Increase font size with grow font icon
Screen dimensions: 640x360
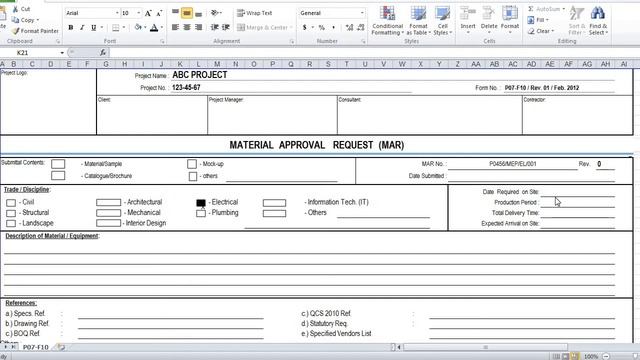(148, 13)
